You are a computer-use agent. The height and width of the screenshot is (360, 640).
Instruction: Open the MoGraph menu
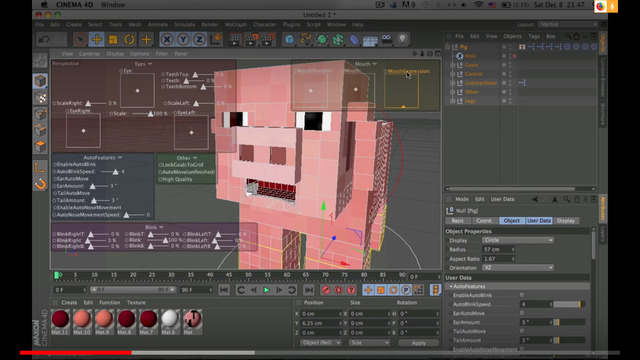(236, 24)
